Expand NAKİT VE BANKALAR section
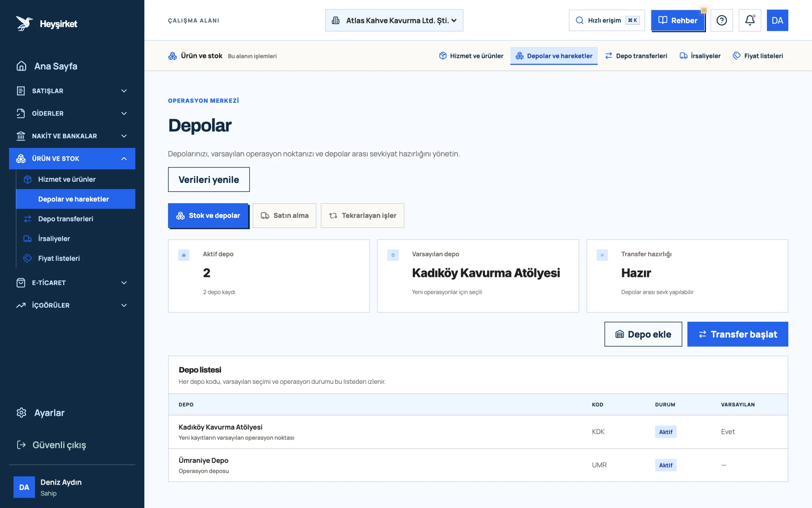Screen dimensions: 812x508 tap(72, 136)
